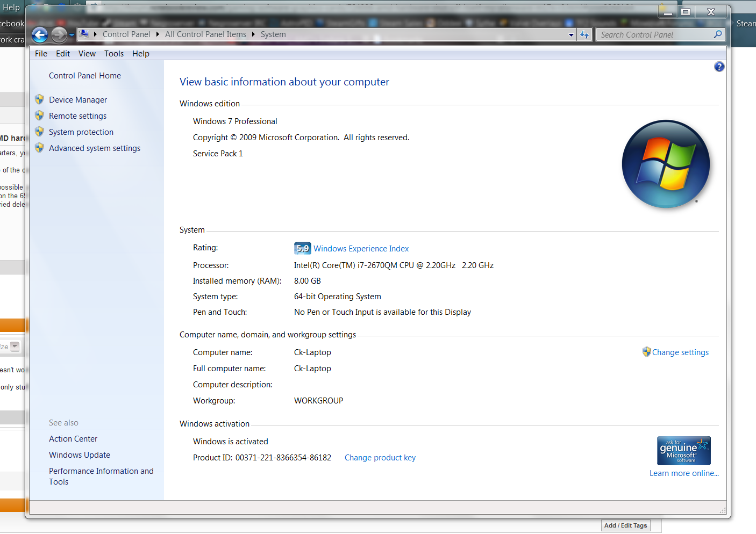Click the computer icon in address bar
756x534 pixels.
(84, 34)
